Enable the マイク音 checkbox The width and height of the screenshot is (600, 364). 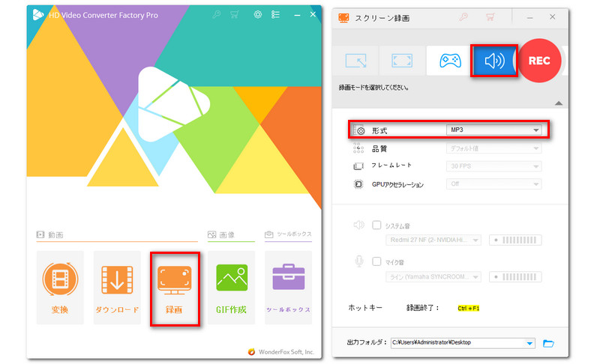(376, 261)
